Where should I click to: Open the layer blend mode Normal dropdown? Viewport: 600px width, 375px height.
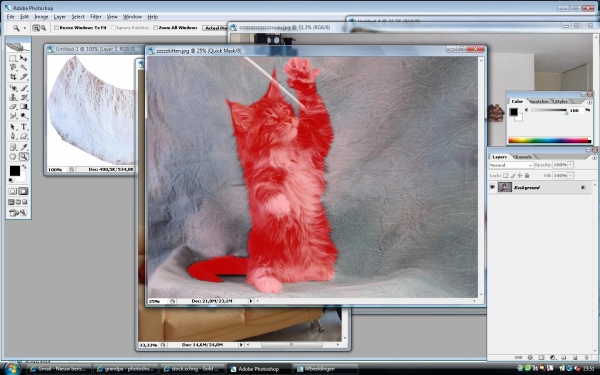[x=511, y=165]
